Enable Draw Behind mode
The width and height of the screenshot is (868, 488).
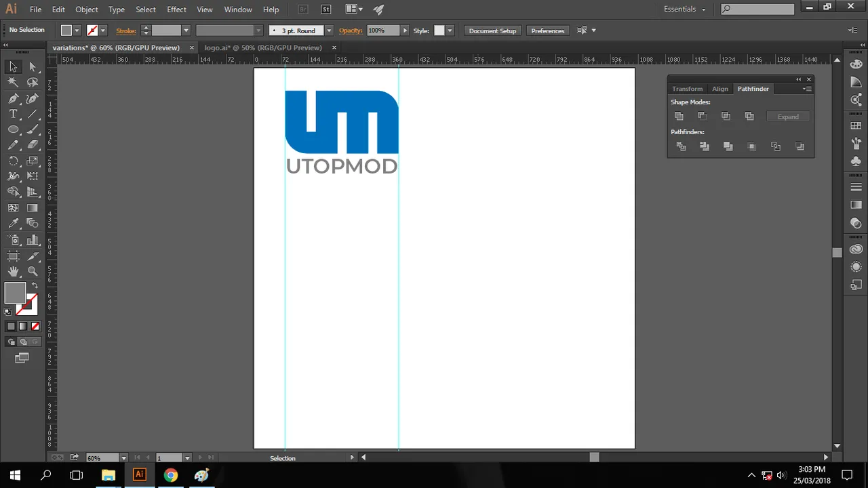(23, 342)
